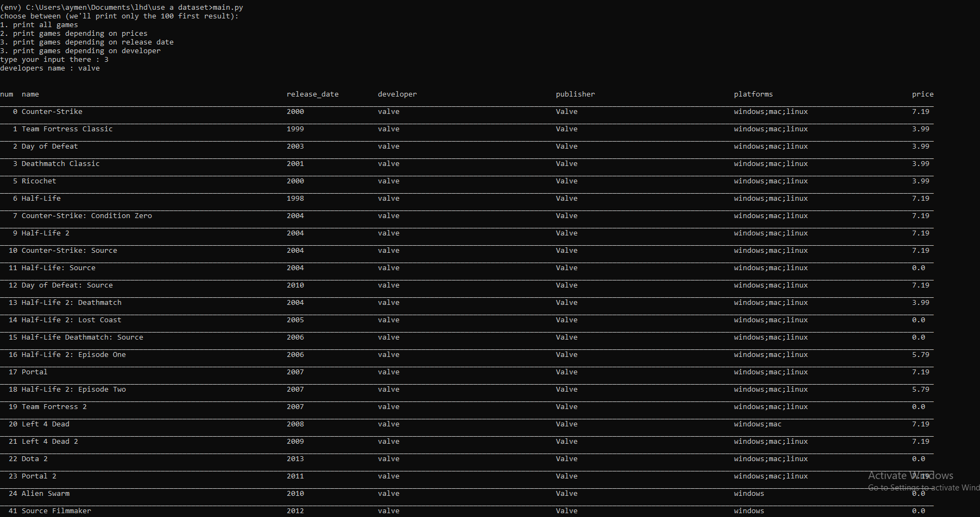Click "windows;mac" platforms in Left 4 Dead row
980x517 pixels.
(758, 424)
